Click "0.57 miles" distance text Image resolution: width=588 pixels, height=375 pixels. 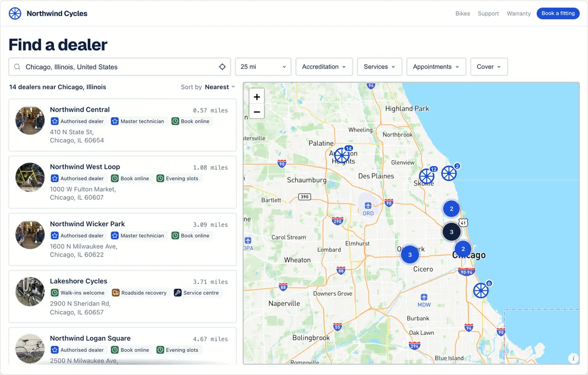click(x=210, y=110)
